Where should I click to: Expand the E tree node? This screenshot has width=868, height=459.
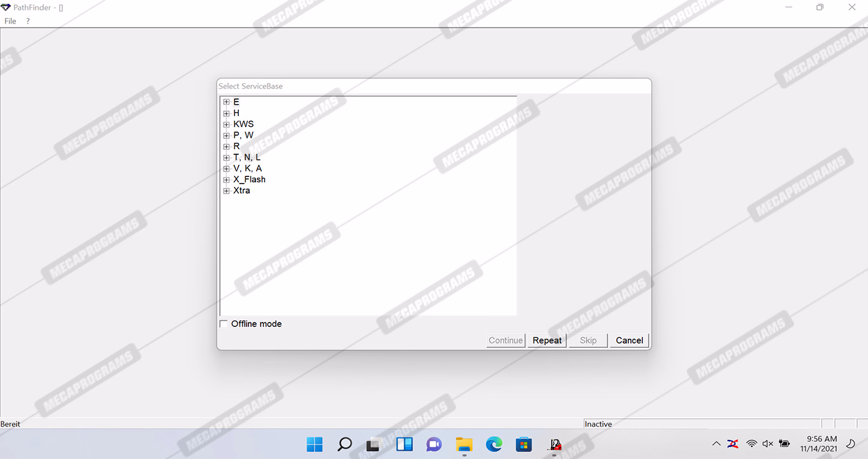tap(226, 102)
